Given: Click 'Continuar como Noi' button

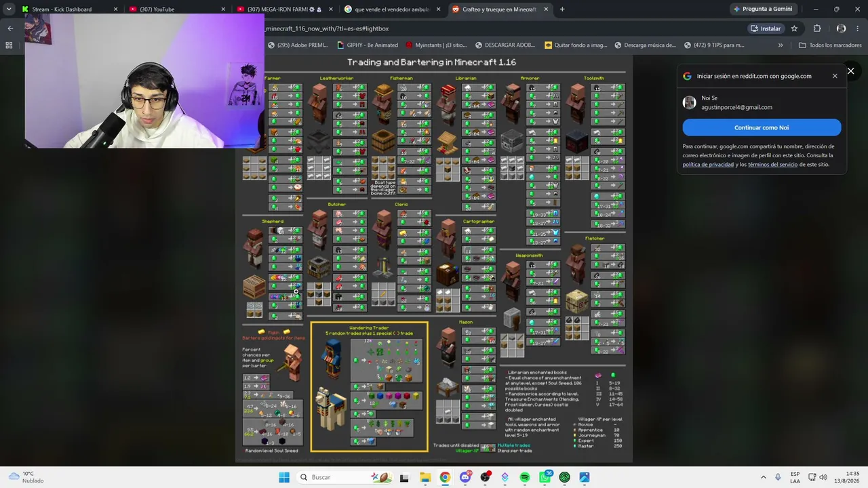Looking at the screenshot, I should [762, 127].
